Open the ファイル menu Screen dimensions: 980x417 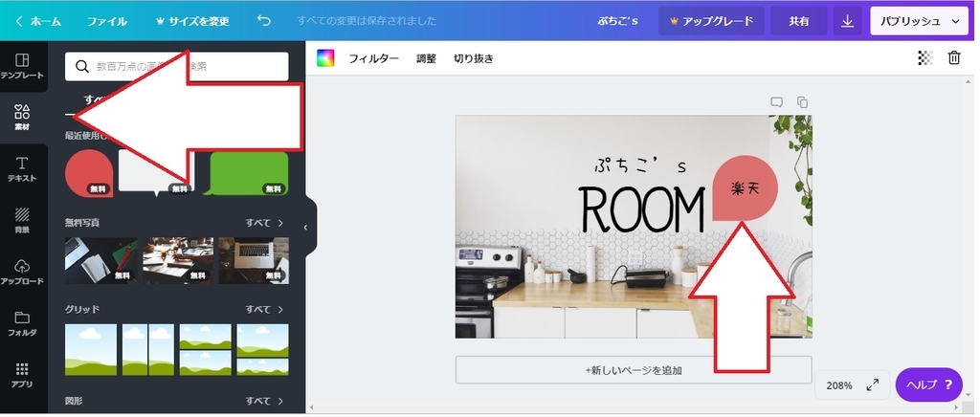[107, 21]
